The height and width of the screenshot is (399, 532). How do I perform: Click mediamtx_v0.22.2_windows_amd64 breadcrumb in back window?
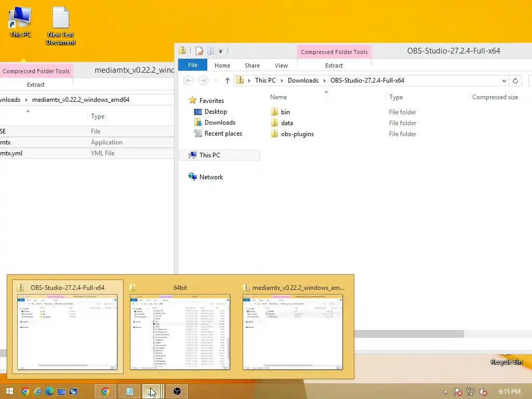click(x=81, y=100)
